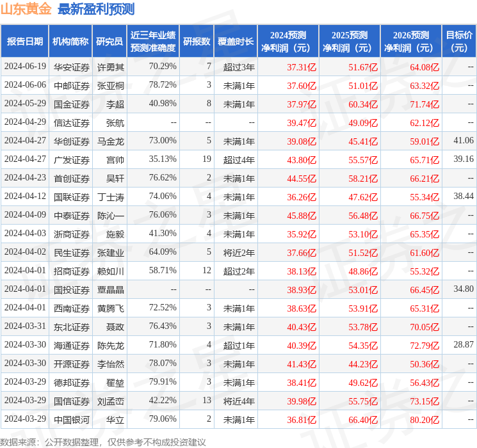Click 中邮证券 institution cell
The width and height of the screenshot is (477, 448).
tap(72, 86)
